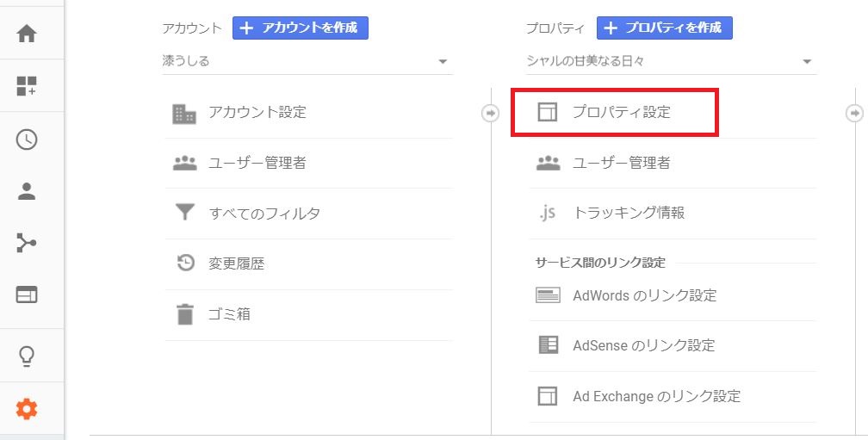Open the Realtime clock icon in sidebar
The height and width of the screenshot is (440, 868).
pos(27,139)
